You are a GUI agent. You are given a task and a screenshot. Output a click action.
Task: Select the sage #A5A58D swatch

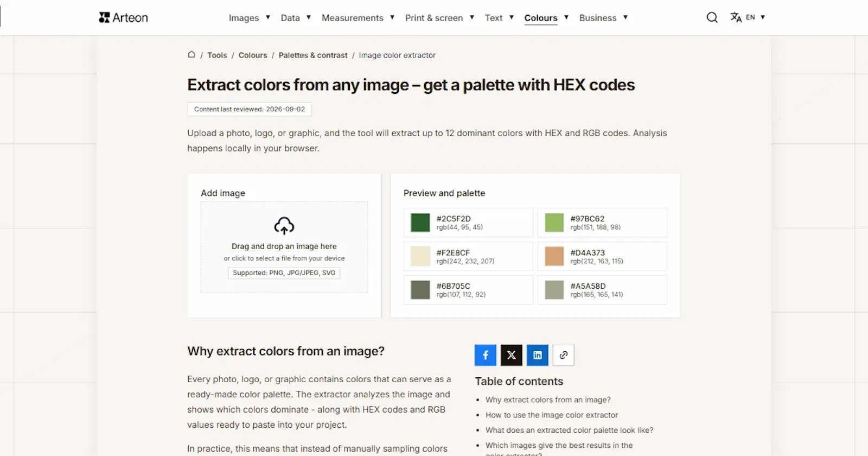(x=554, y=290)
